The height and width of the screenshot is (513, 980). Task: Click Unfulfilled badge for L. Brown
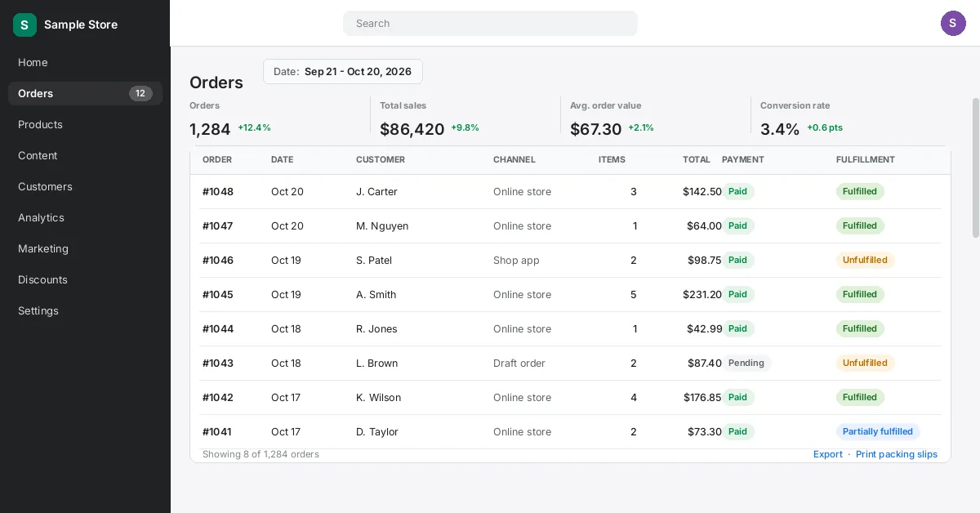pos(866,363)
